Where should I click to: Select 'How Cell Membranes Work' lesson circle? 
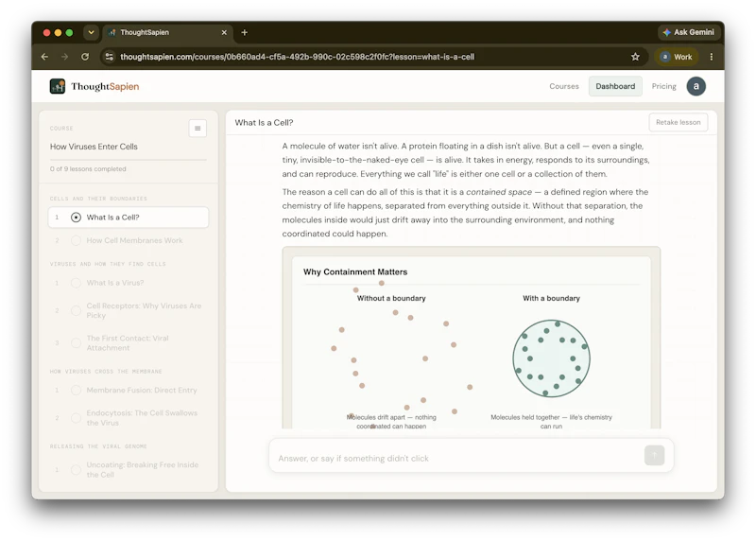[x=76, y=240]
